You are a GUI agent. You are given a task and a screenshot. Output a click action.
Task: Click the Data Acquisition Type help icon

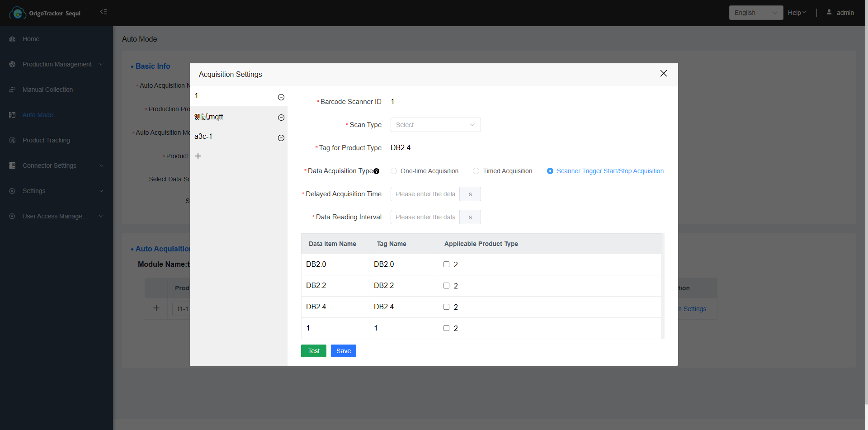(x=376, y=171)
